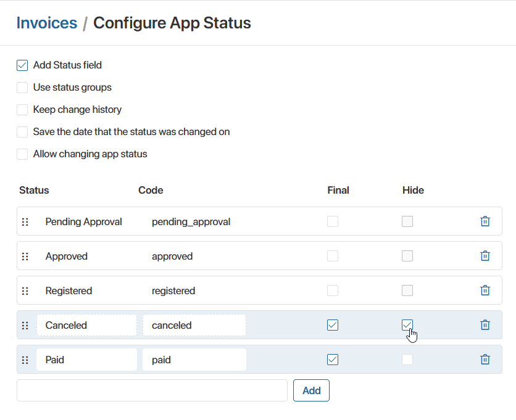Mark Registered status as Final
The height and width of the screenshot is (420, 516).
(x=333, y=290)
